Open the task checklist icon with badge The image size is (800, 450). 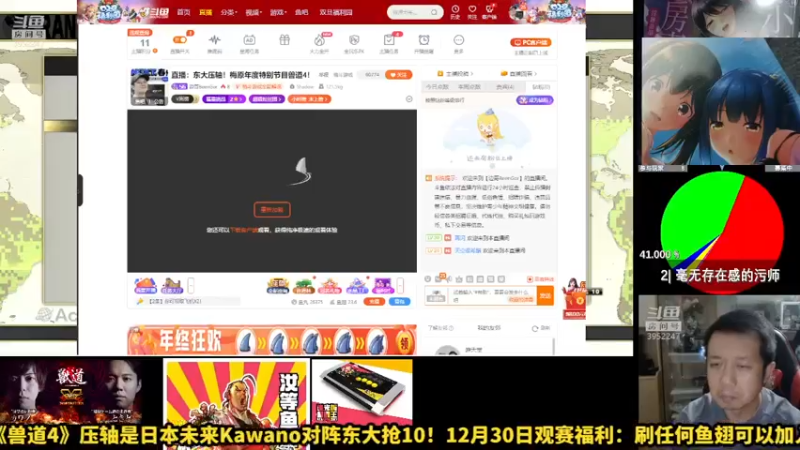click(389, 40)
